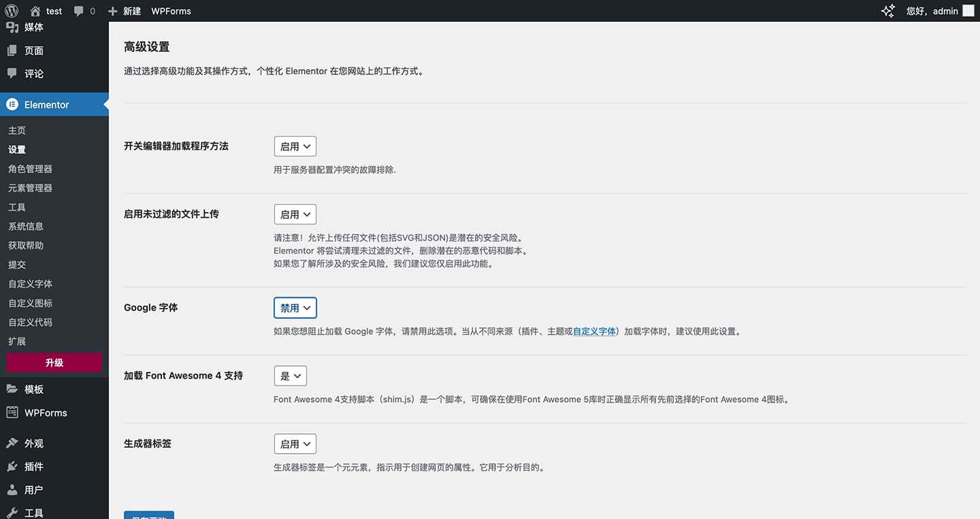Image resolution: width=980 pixels, height=519 pixels.
Task: Open 扩展 submenu item
Action: tap(17, 341)
